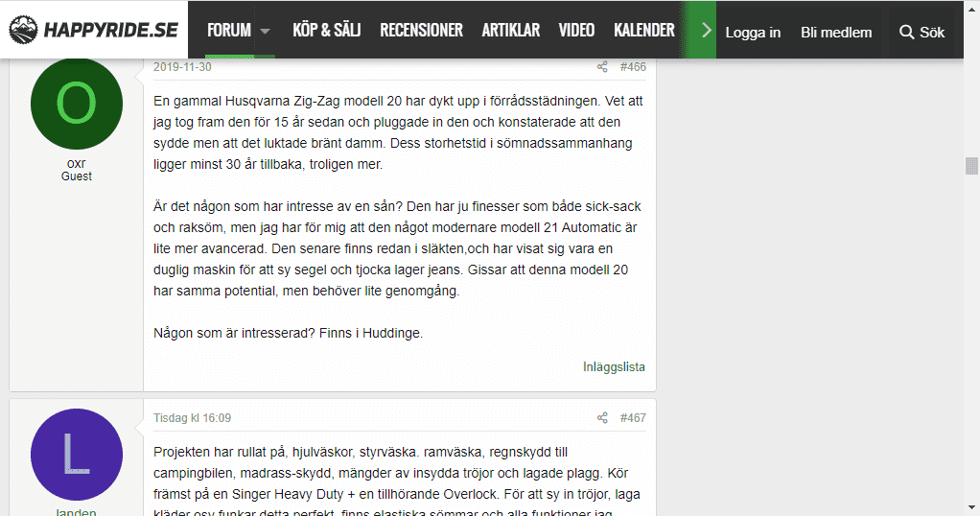Click the Inläggslista link

[614, 367]
